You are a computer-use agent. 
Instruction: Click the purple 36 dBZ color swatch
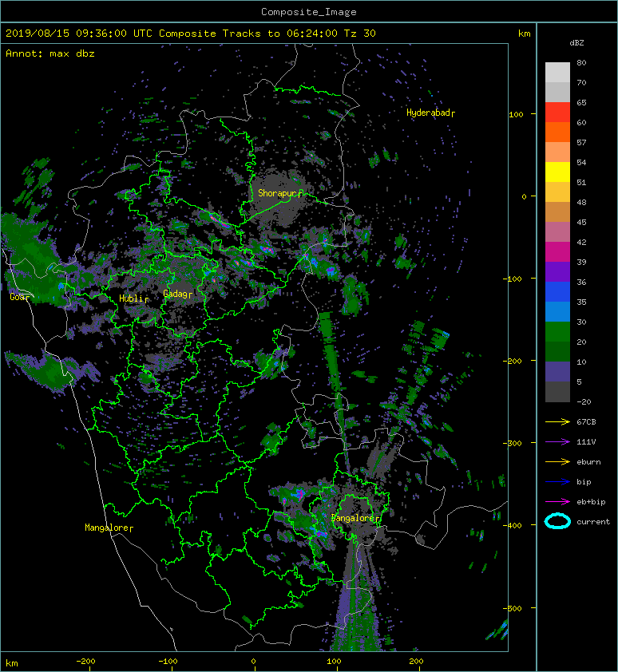(x=557, y=271)
